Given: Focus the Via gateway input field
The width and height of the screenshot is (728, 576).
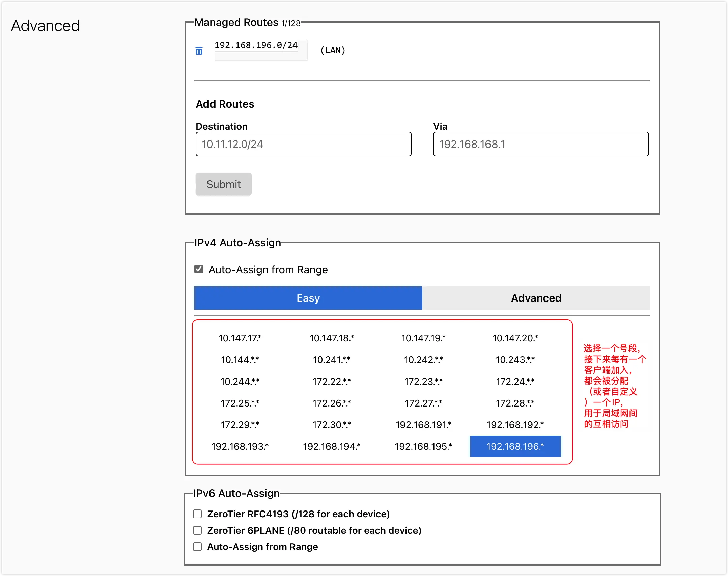Looking at the screenshot, I should (541, 144).
